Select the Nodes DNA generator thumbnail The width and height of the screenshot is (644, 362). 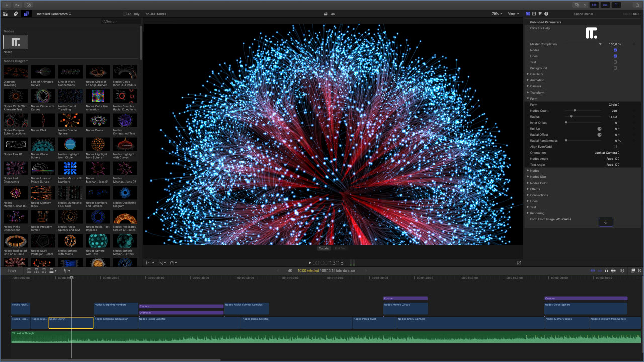click(x=43, y=121)
